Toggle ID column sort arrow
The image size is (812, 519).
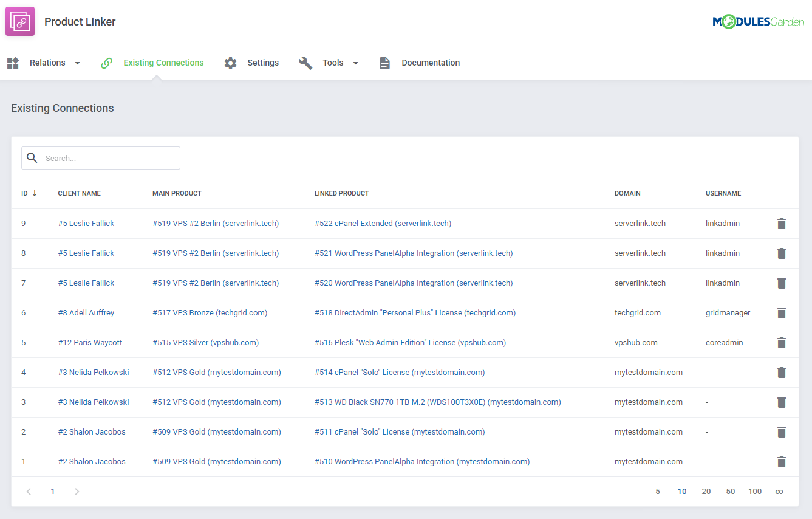pyautogui.click(x=35, y=193)
